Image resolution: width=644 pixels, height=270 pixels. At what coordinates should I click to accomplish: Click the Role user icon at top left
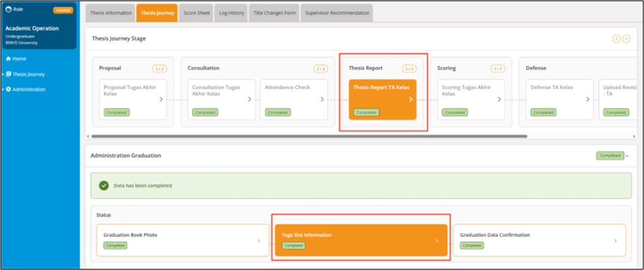coord(7,10)
